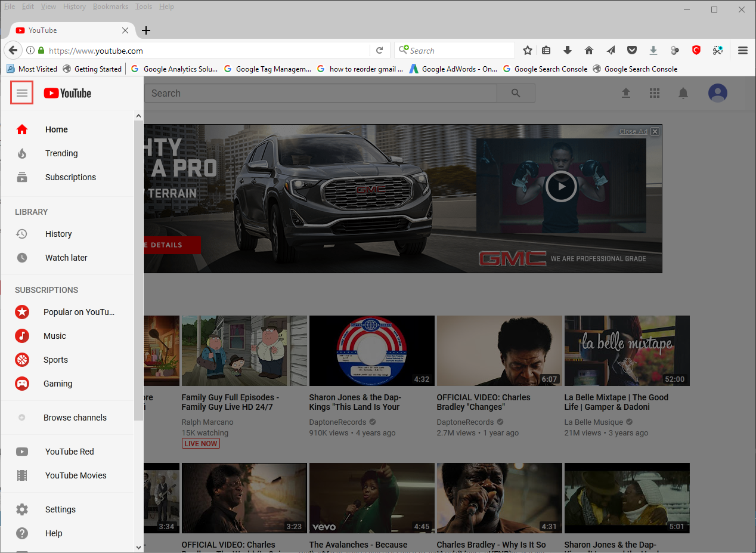Click the YouTube search magnifier button
The width and height of the screenshot is (756, 553).
516,93
